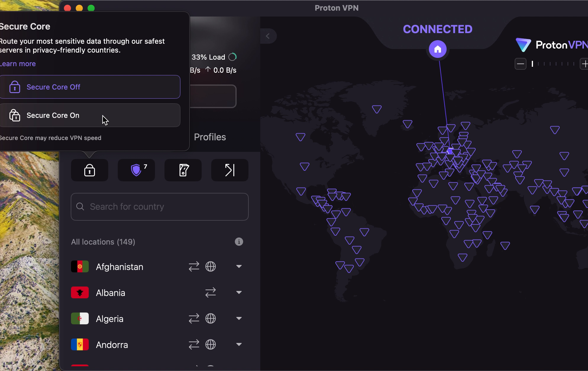Screen dimensions: 588x371
Task: Open the Port Forwarding arrow icon
Action: coord(230,170)
